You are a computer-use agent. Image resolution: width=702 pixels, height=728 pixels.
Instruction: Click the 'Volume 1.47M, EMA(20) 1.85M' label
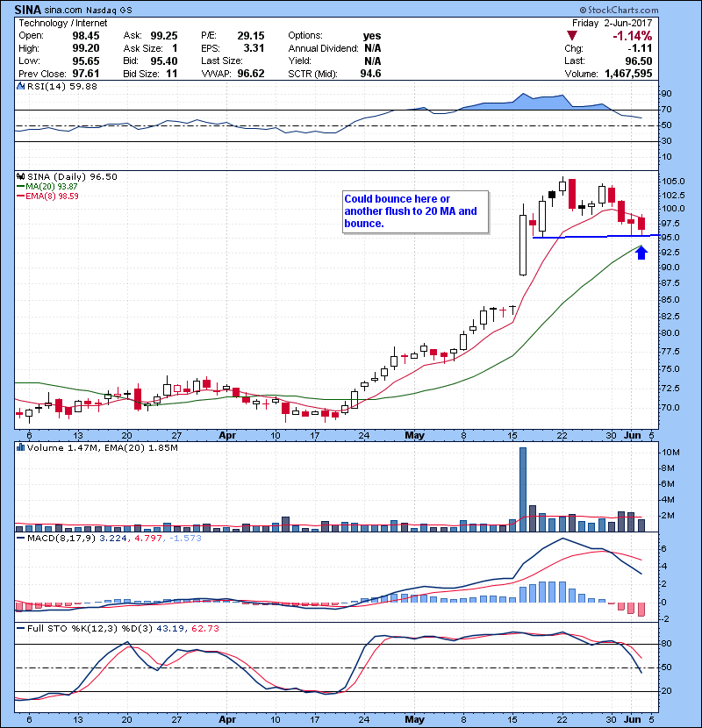[102, 447]
